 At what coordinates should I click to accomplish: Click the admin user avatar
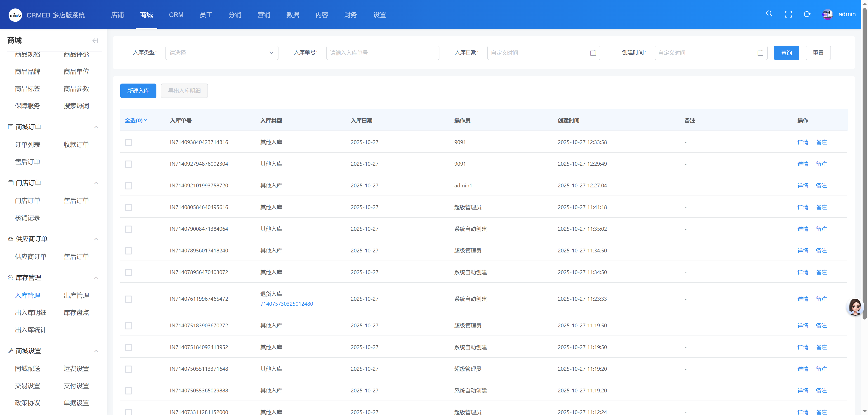tap(828, 14)
